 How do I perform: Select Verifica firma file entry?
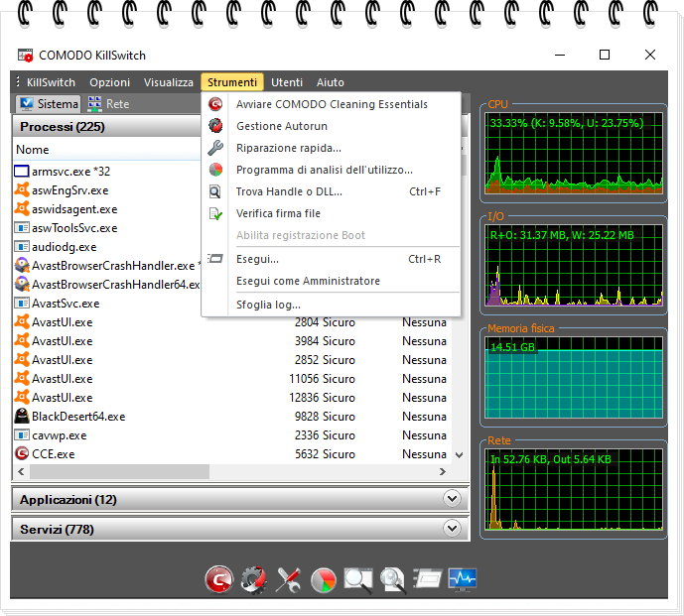point(331,213)
